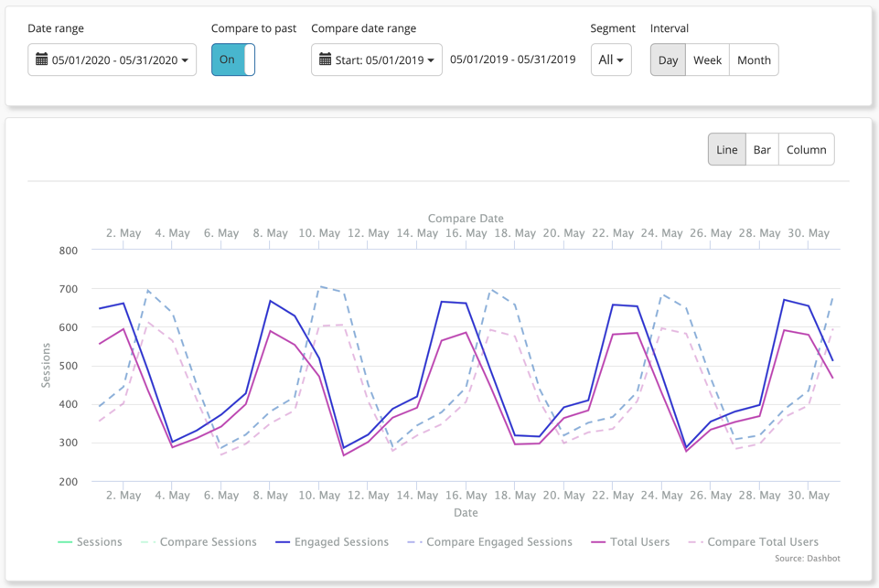Click calendar icon beside Start: 05/01/2019
This screenshot has width=879, height=588.
(325, 59)
